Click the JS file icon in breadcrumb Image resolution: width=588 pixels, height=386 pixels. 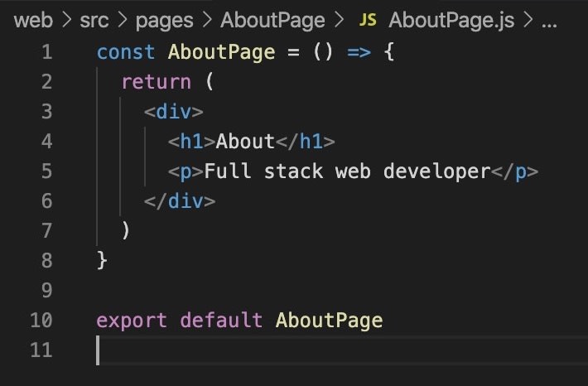coord(368,20)
